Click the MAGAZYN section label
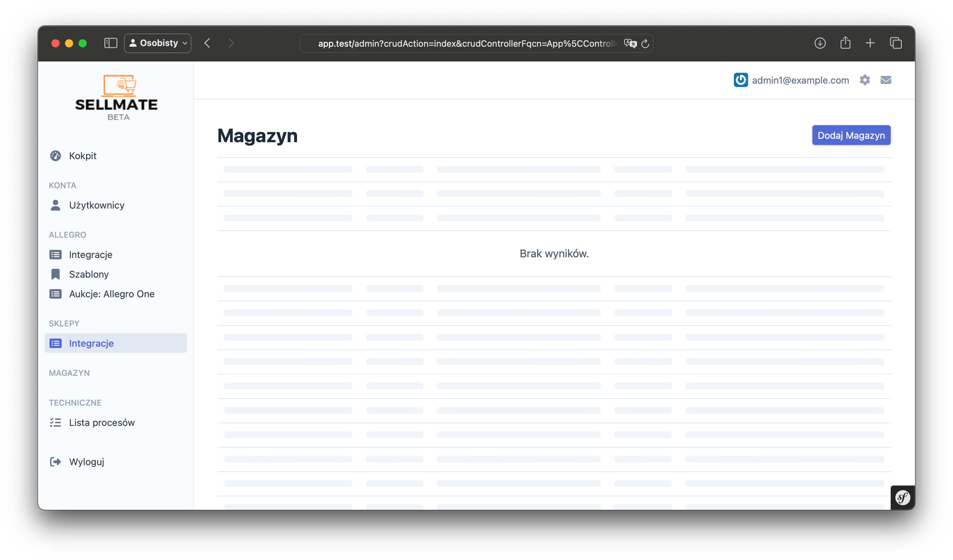This screenshot has width=953, height=560. click(x=69, y=373)
